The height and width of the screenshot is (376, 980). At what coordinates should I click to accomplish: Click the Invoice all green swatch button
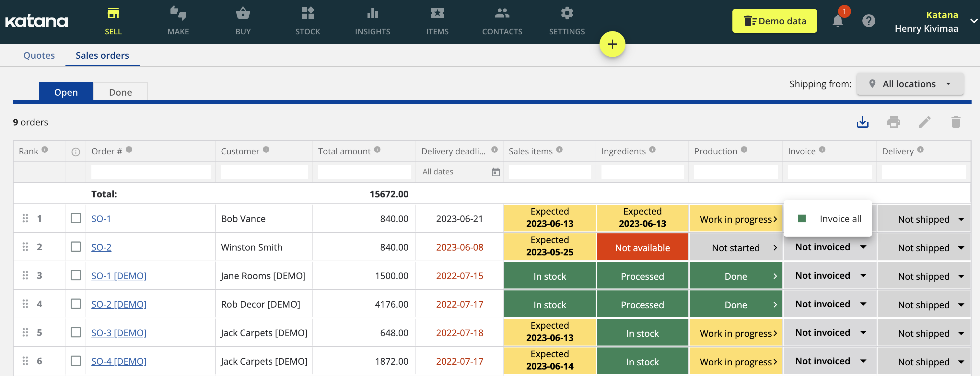click(801, 218)
